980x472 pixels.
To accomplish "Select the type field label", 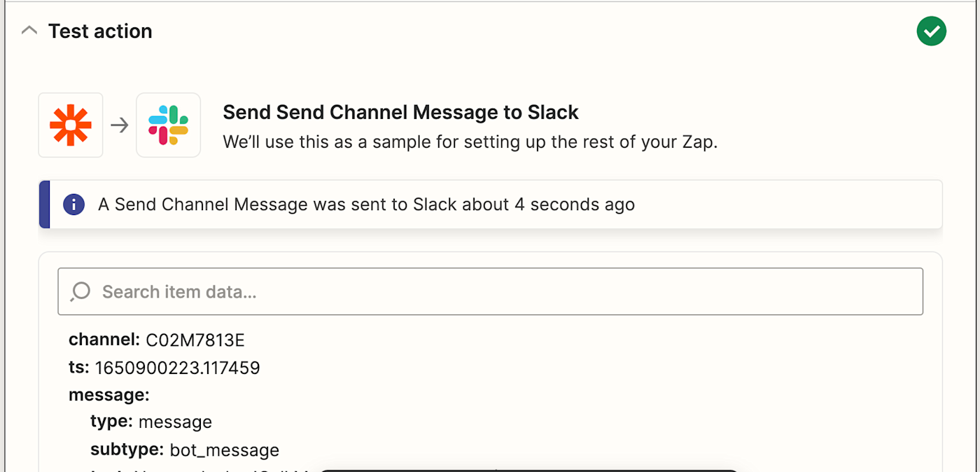I will point(111,422).
